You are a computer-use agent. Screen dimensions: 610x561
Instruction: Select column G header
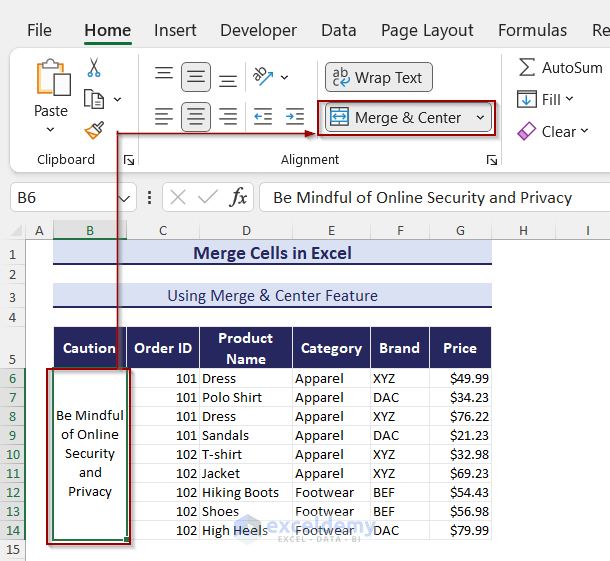(460, 230)
